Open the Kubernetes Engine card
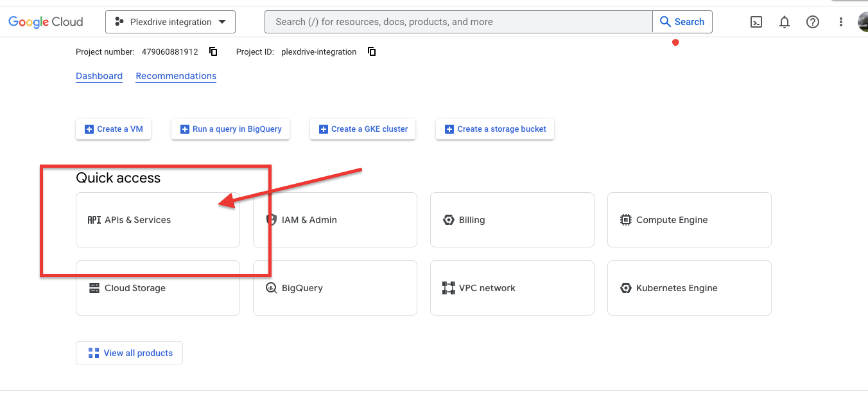 tap(690, 288)
